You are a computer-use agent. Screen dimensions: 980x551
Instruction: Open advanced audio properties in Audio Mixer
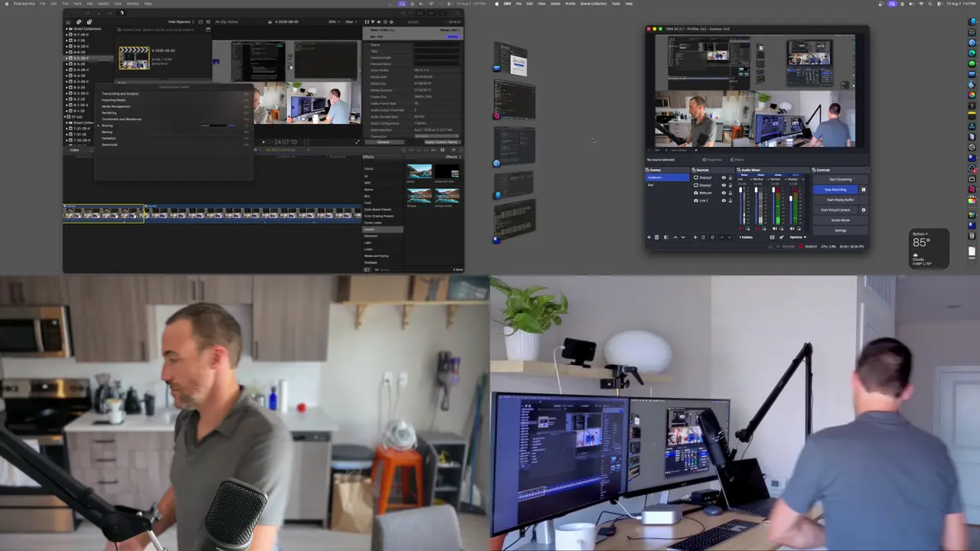tap(781, 237)
